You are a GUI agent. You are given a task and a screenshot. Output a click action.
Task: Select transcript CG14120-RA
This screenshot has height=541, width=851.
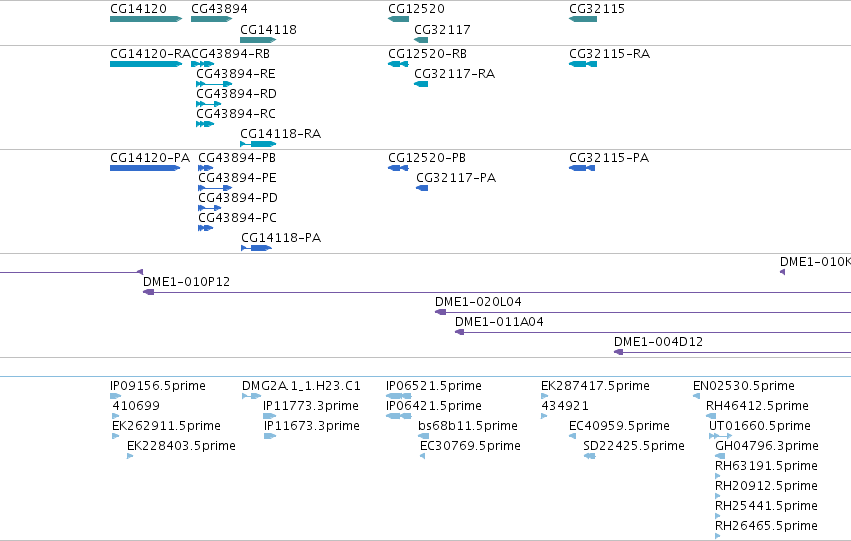146,64
